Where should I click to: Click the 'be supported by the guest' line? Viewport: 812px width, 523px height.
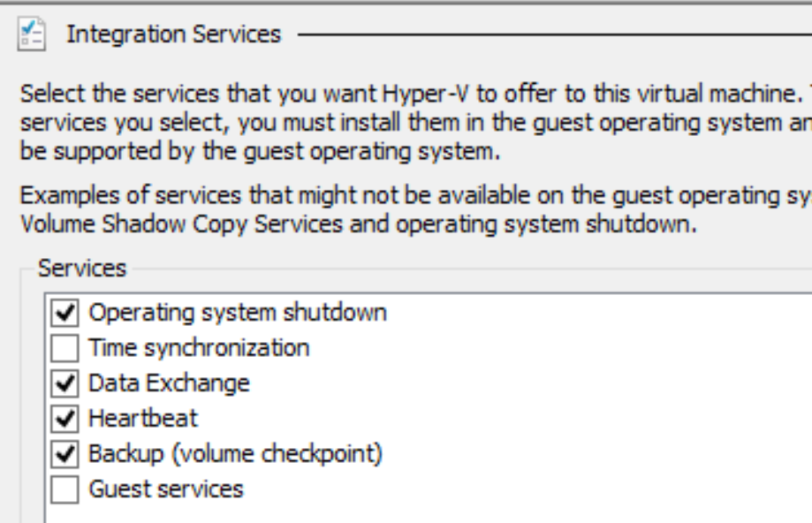260,152
